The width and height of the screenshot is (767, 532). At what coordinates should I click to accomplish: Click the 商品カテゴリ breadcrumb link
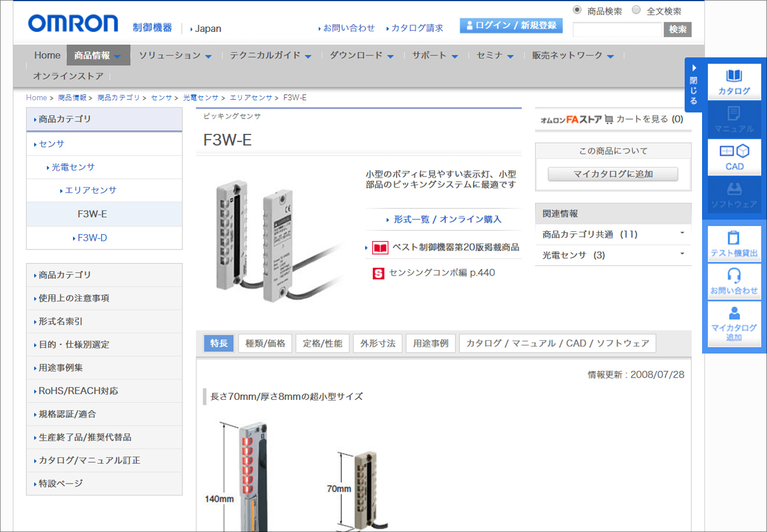119,97
